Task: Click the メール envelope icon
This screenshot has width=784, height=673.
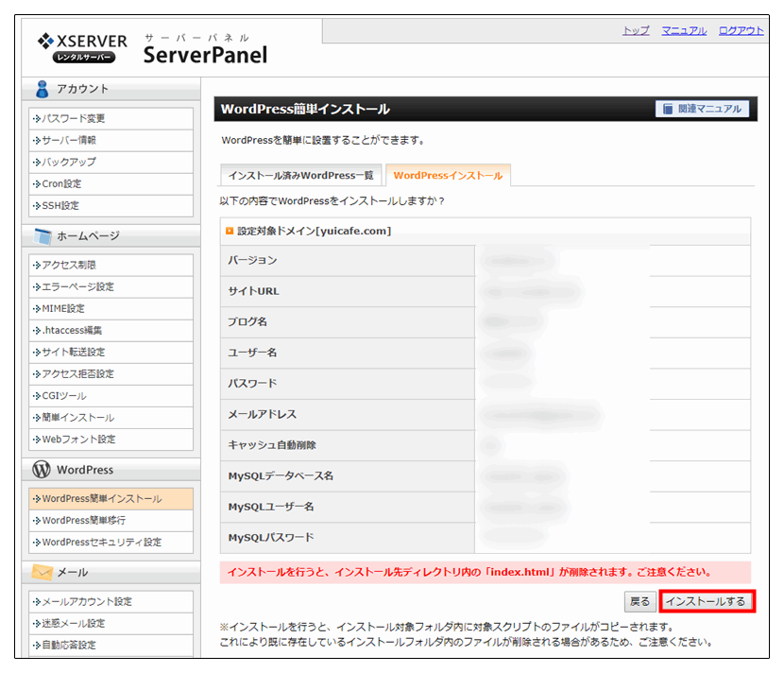Action: pyautogui.click(x=42, y=572)
